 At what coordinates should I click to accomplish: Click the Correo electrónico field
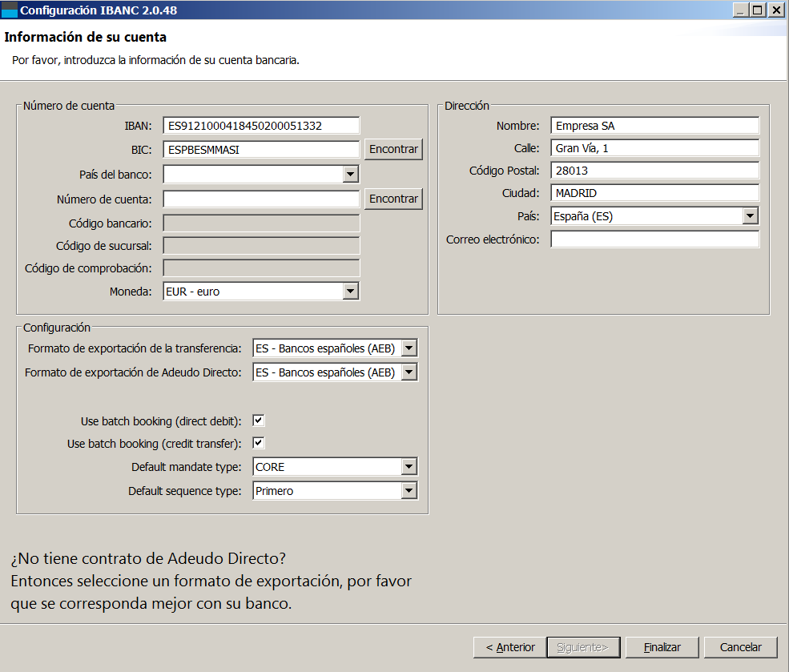coord(654,239)
